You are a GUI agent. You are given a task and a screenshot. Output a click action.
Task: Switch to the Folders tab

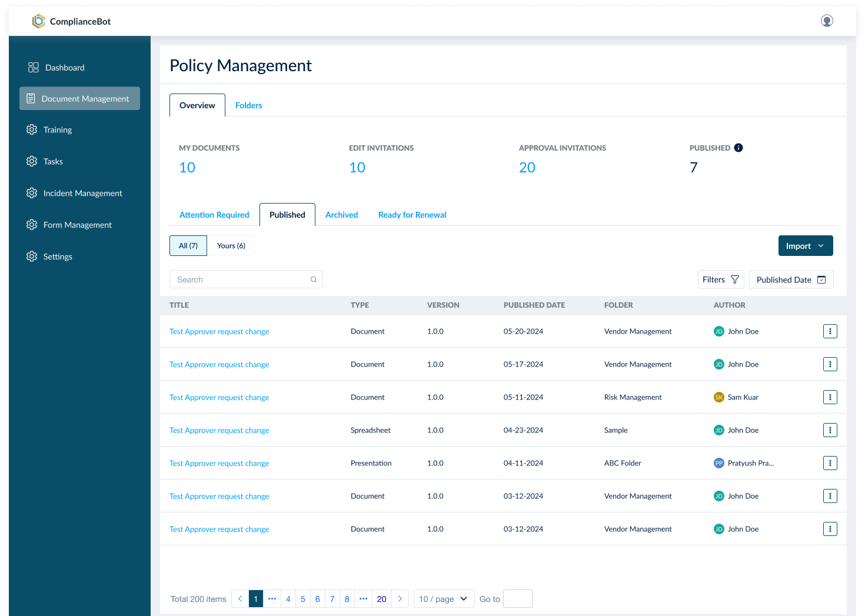[x=248, y=105]
